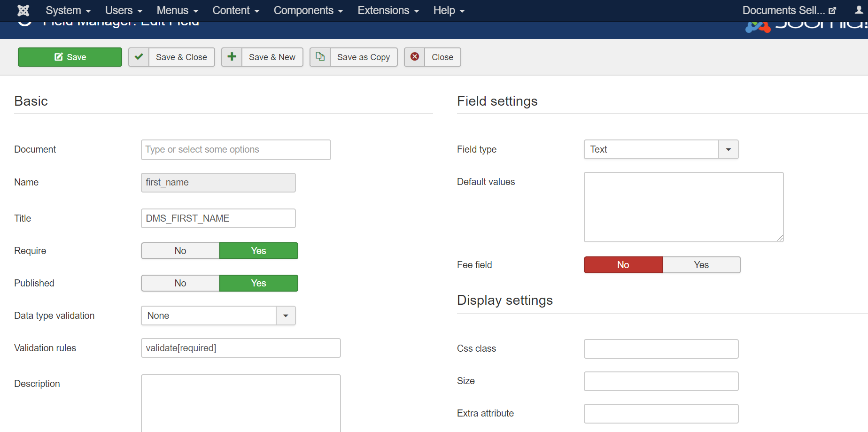The image size is (868, 432).
Task: Click the Require label
Action: [x=30, y=251]
